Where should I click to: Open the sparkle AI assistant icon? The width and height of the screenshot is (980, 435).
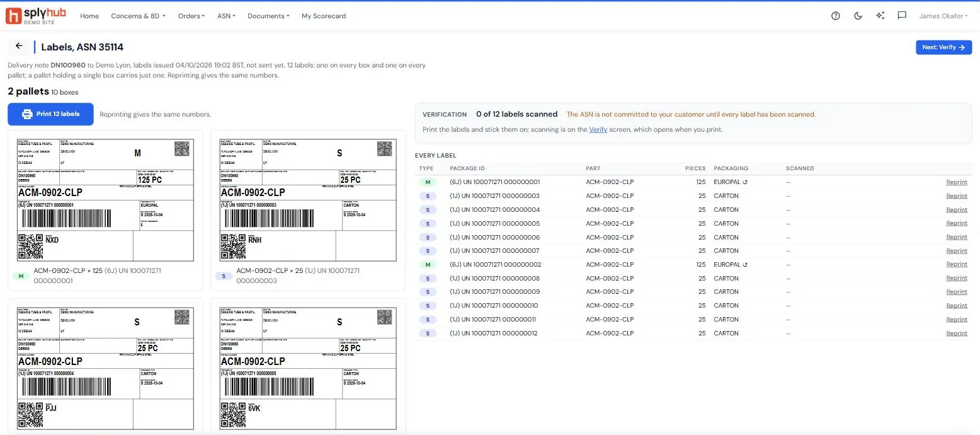(x=880, y=16)
